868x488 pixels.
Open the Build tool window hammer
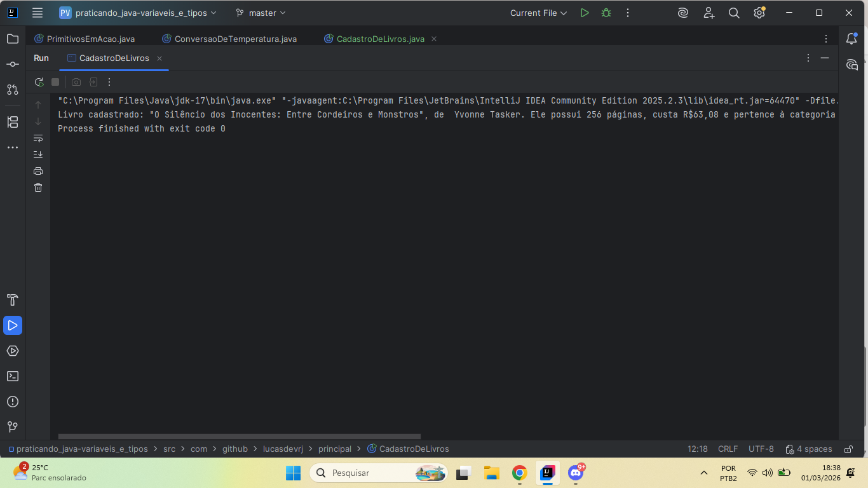(x=13, y=300)
